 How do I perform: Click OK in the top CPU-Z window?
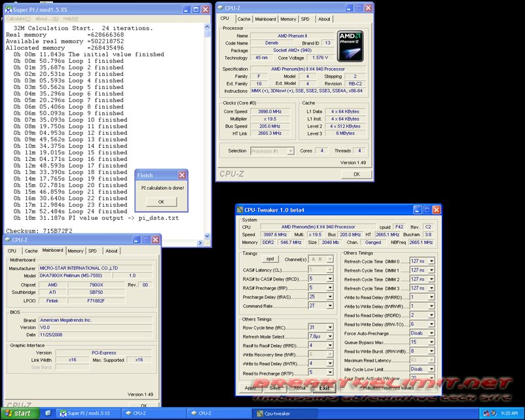pyautogui.click(x=357, y=174)
